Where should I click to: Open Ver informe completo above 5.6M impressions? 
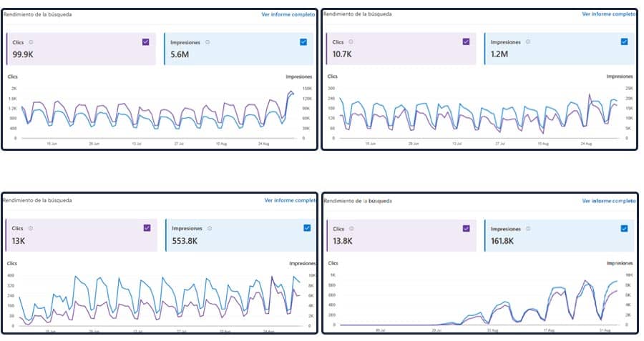[288, 14]
